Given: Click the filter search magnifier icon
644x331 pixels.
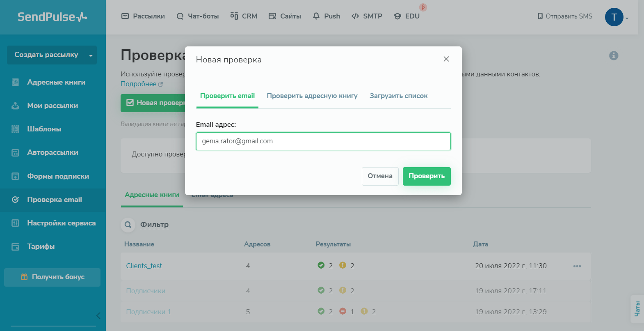Looking at the screenshot, I should [x=128, y=225].
